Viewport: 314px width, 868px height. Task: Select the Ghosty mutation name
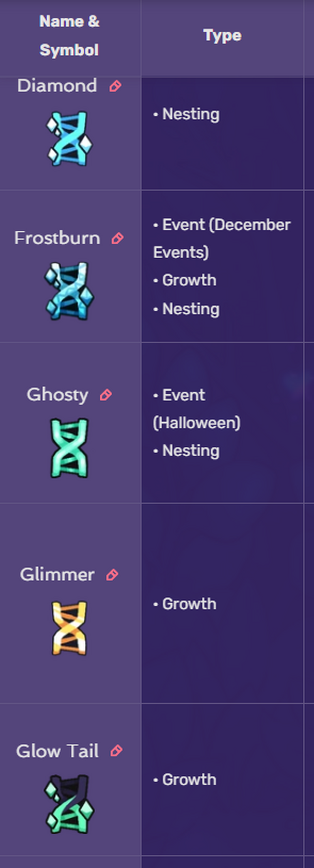coord(57,395)
